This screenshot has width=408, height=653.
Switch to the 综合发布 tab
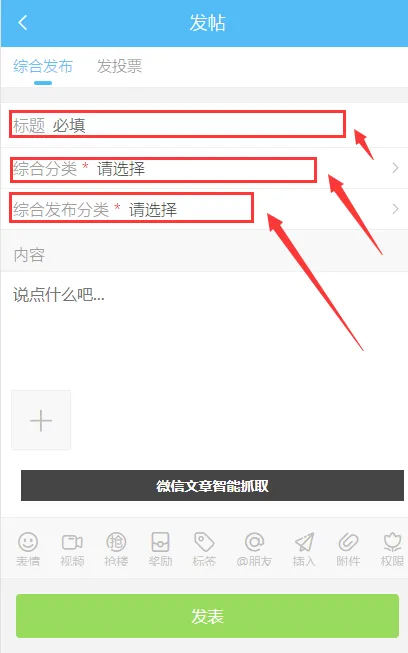point(43,66)
